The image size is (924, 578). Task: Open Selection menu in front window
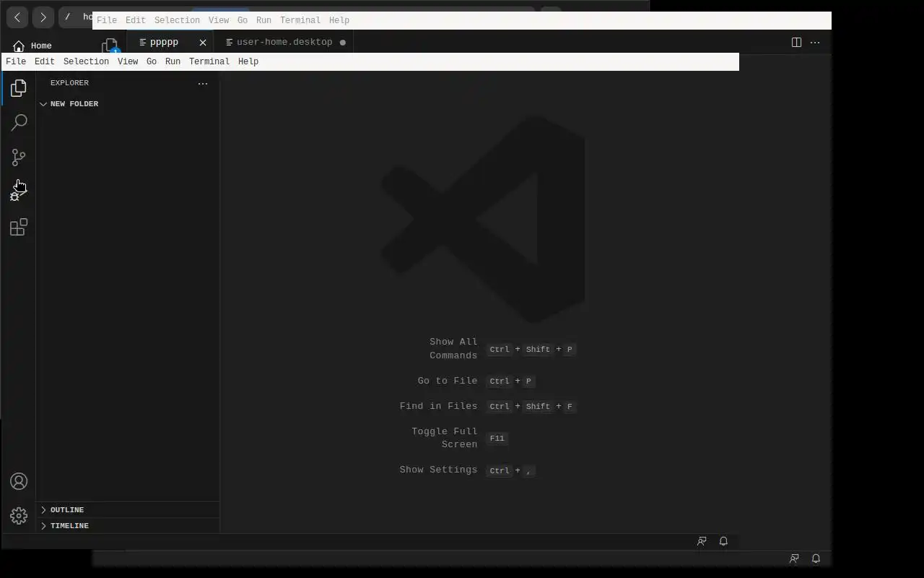[x=86, y=61]
